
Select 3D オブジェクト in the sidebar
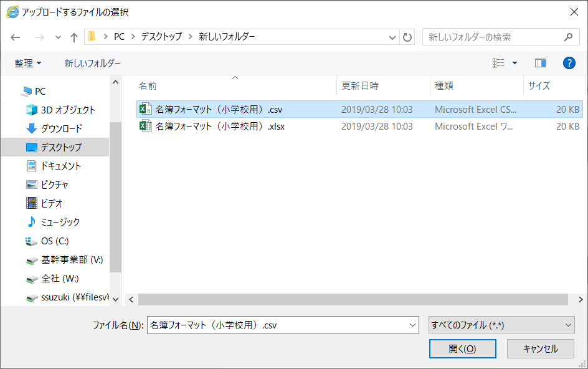click(68, 110)
